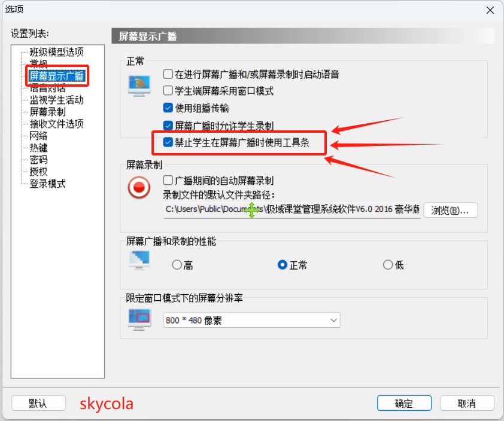Click the window resolution monitor icon

(x=139, y=319)
